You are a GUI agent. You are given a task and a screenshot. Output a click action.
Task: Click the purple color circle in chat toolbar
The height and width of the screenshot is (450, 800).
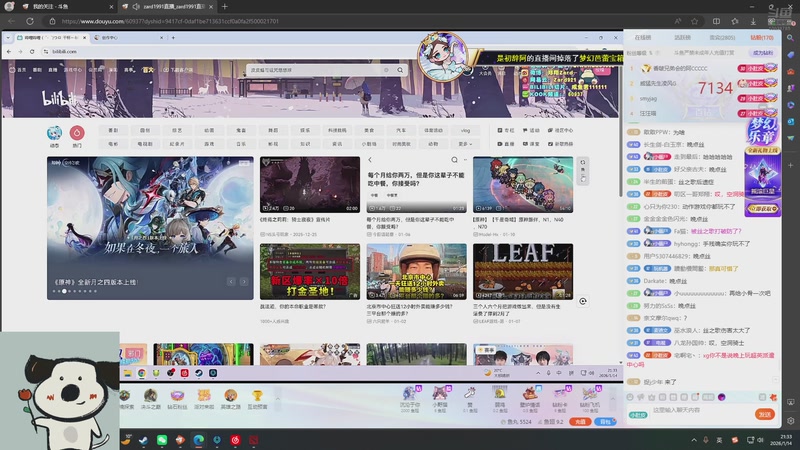coord(721,397)
